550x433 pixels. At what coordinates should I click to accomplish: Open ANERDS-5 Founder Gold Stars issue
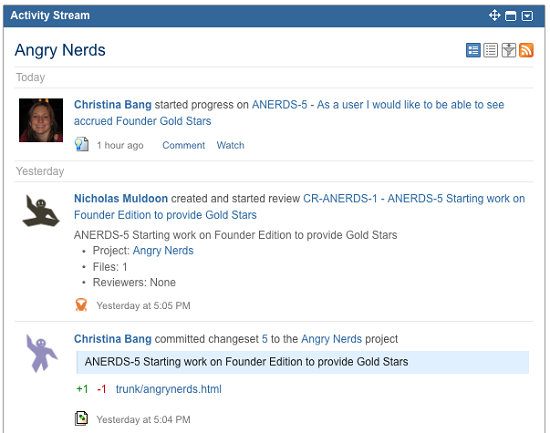point(289,113)
